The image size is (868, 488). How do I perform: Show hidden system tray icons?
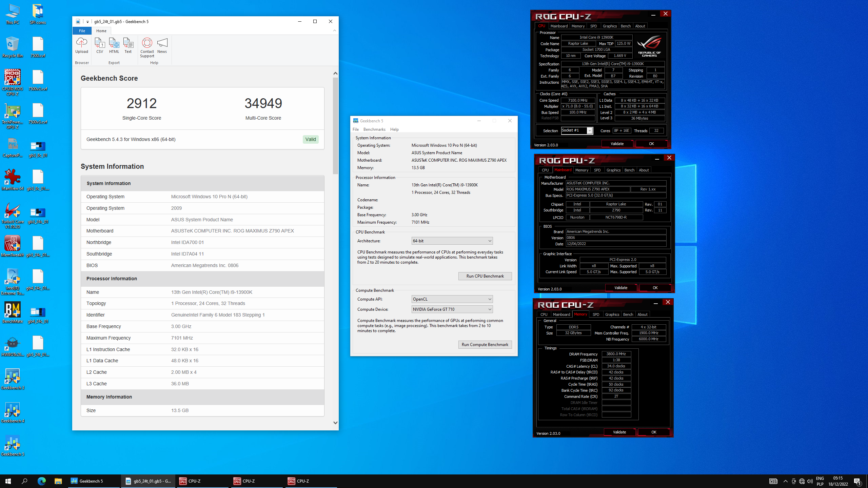click(x=785, y=481)
